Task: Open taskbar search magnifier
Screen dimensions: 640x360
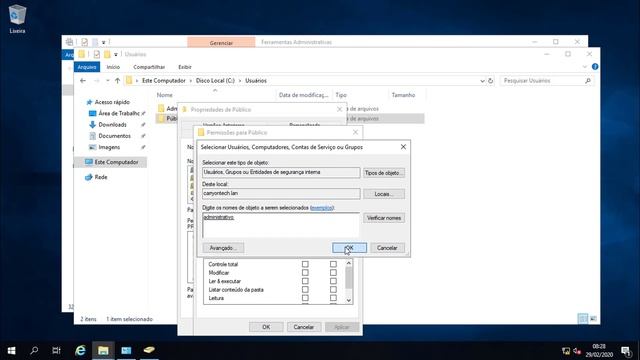Action: click(34, 350)
